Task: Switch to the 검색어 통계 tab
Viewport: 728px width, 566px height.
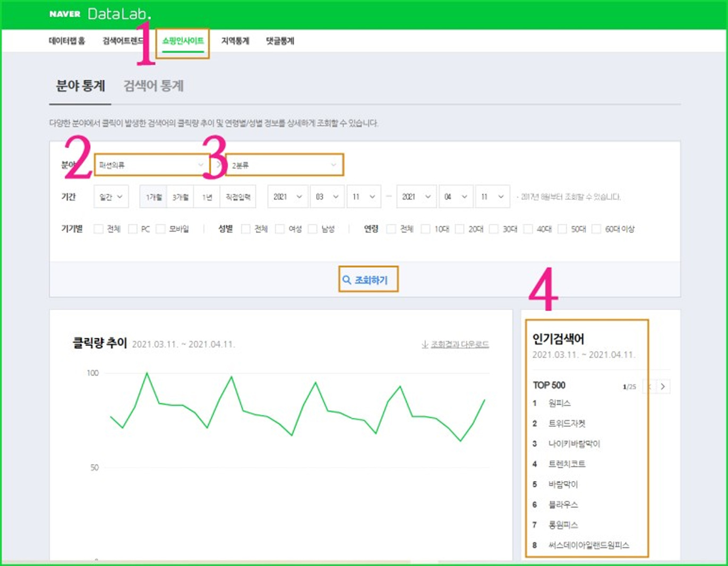Action: point(153,85)
